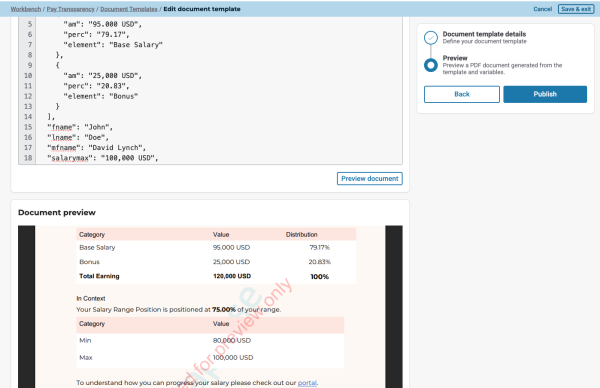The width and height of the screenshot is (600, 388).
Task: Click the "am": "95.000 USD" code line
Action: pos(103,24)
